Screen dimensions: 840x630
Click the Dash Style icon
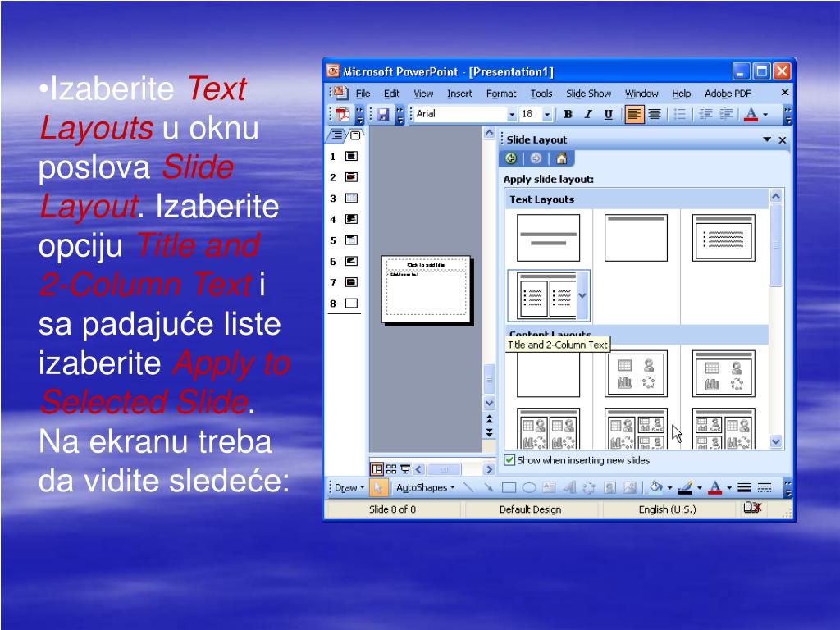tap(765, 487)
